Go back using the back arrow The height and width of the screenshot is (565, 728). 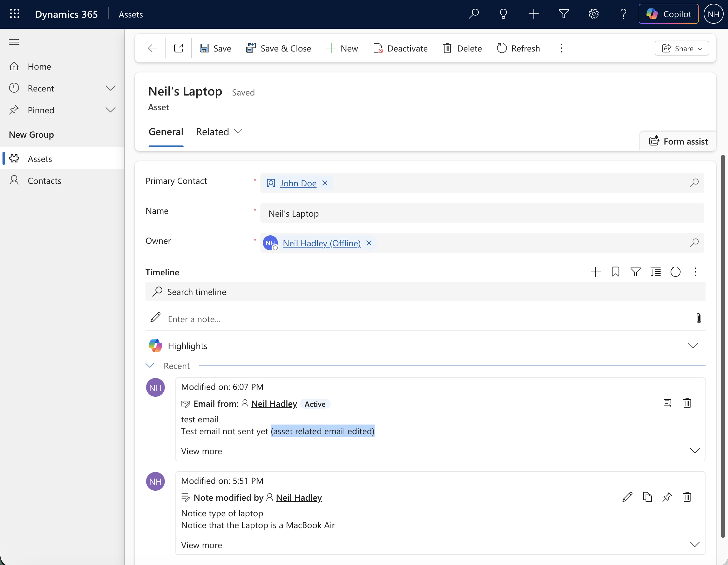pyautogui.click(x=152, y=48)
